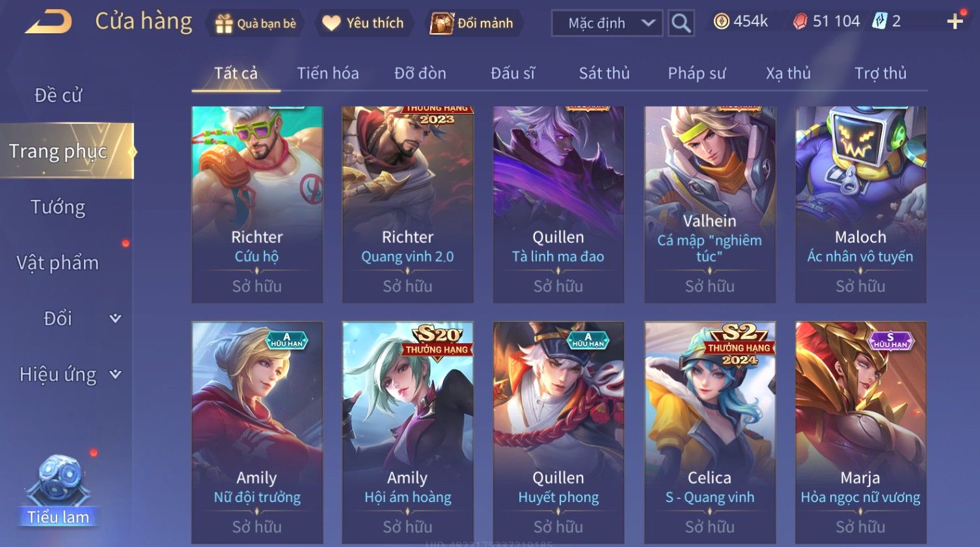Open the Vật phẩm sidebar menu
Image resolution: width=980 pixels, height=547 pixels.
pyautogui.click(x=58, y=263)
